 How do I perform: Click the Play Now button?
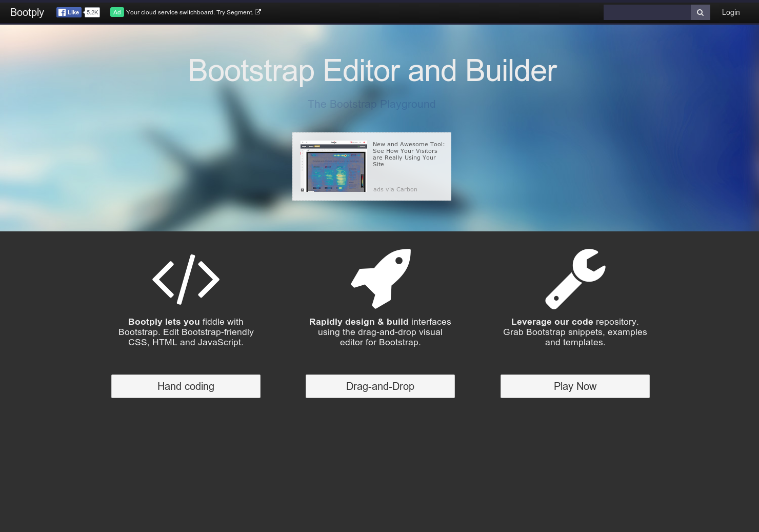pos(575,386)
